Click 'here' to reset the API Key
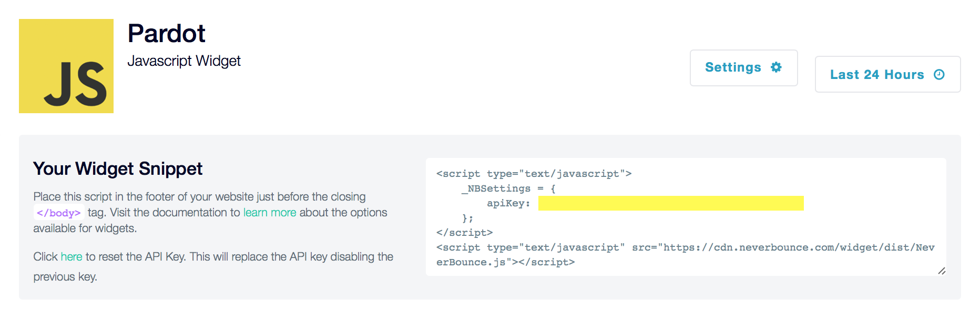The width and height of the screenshot is (980, 318). tap(72, 256)
